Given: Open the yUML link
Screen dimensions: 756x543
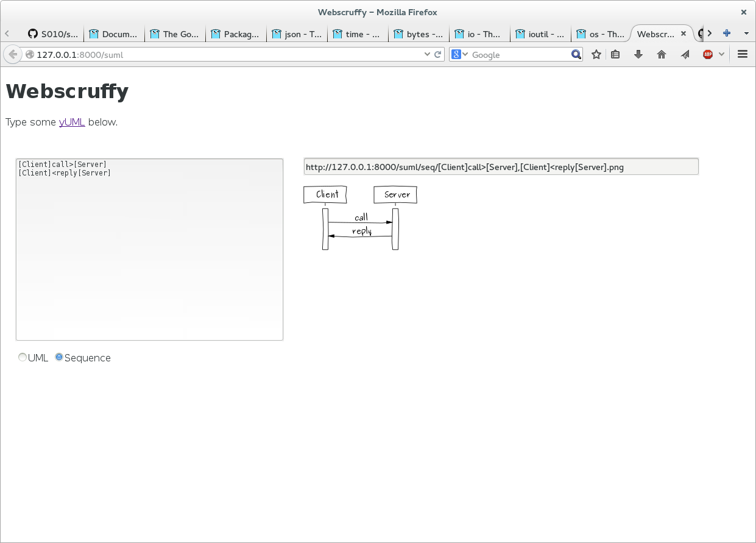Looking at the screenshot, I should click(x=72, y=122).
